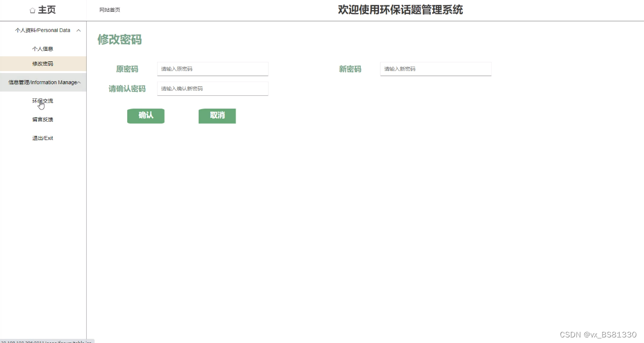Open 留言反馈 menu item
Viewport: 644px width, 343px height.
[x=43, y=120]
